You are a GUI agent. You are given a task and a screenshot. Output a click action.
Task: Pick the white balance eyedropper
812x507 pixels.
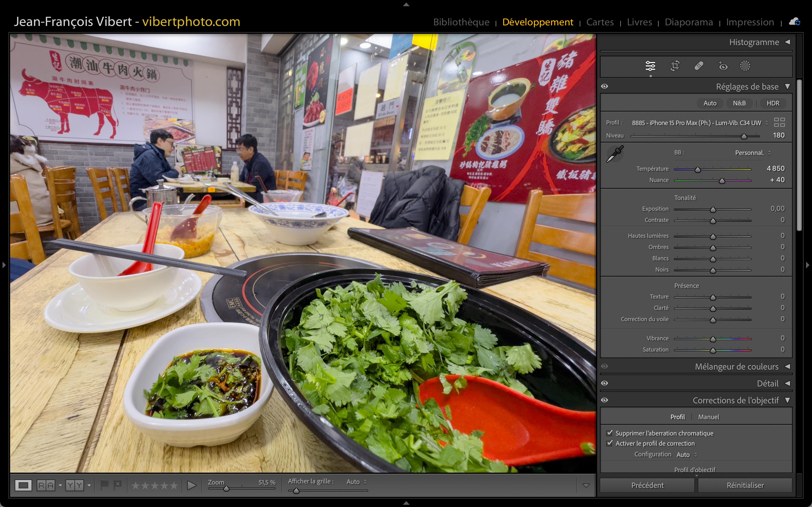[615, 154]
